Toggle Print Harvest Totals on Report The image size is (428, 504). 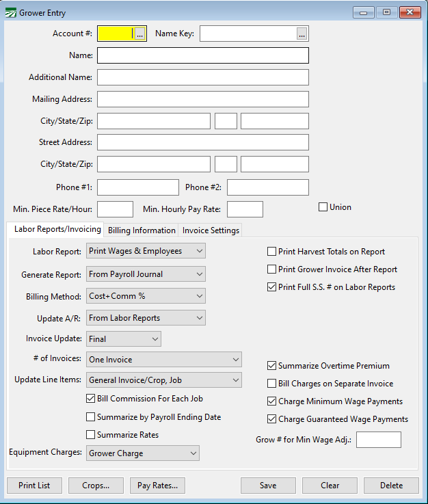272,252
